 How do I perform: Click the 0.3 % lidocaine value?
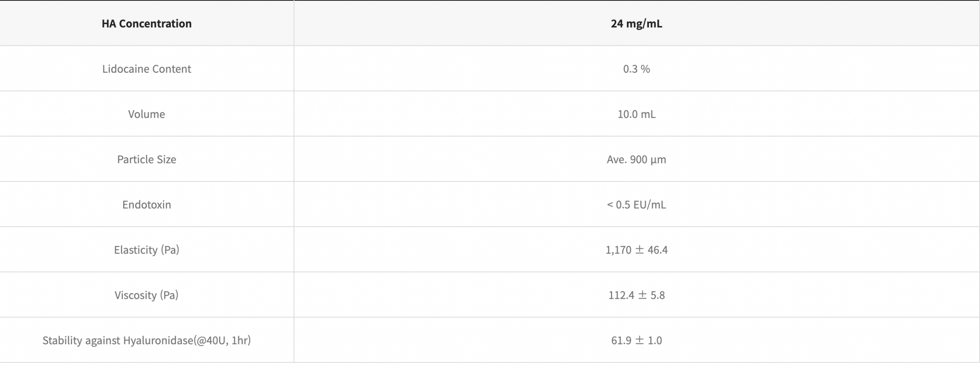click(636, 69)
